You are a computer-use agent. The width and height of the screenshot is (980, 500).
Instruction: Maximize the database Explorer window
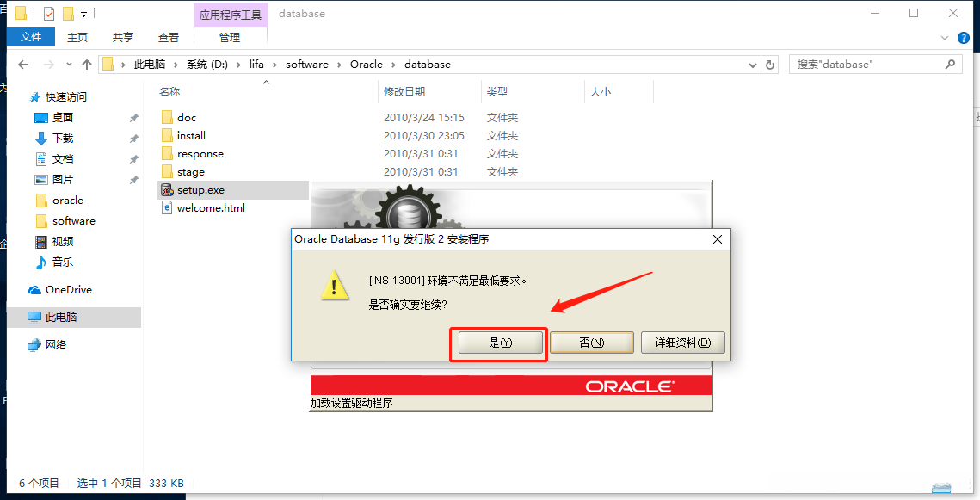tap(914, 13)
